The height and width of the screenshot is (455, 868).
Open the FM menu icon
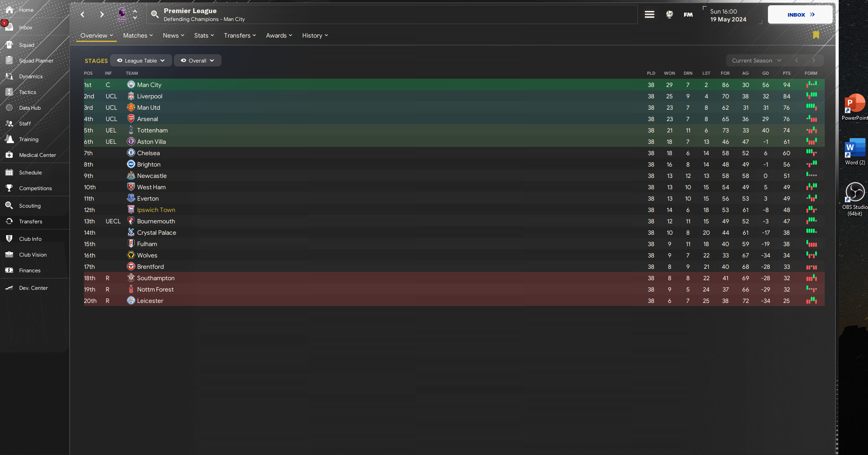(688, 14)
